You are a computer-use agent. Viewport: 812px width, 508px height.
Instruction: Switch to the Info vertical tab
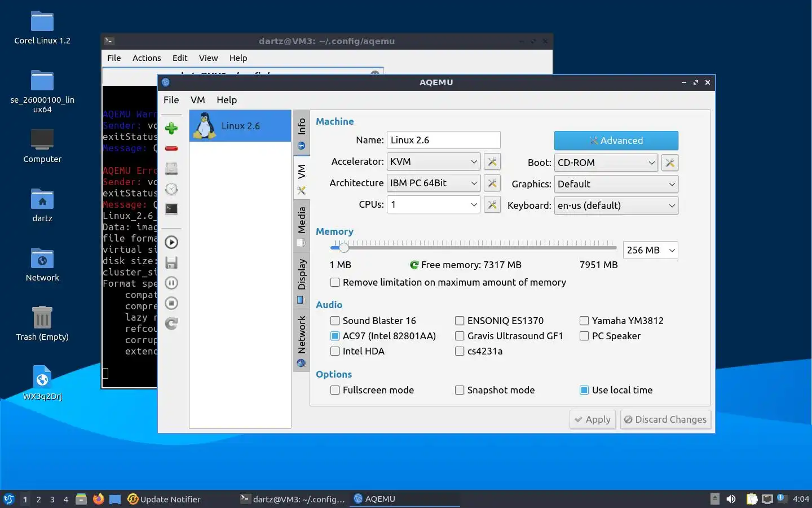click(302, 133)
